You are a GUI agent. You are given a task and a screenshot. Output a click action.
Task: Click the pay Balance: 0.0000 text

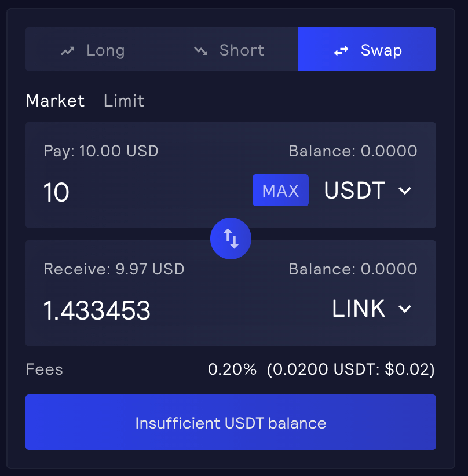pyautogui.click(x=353, y=151)
